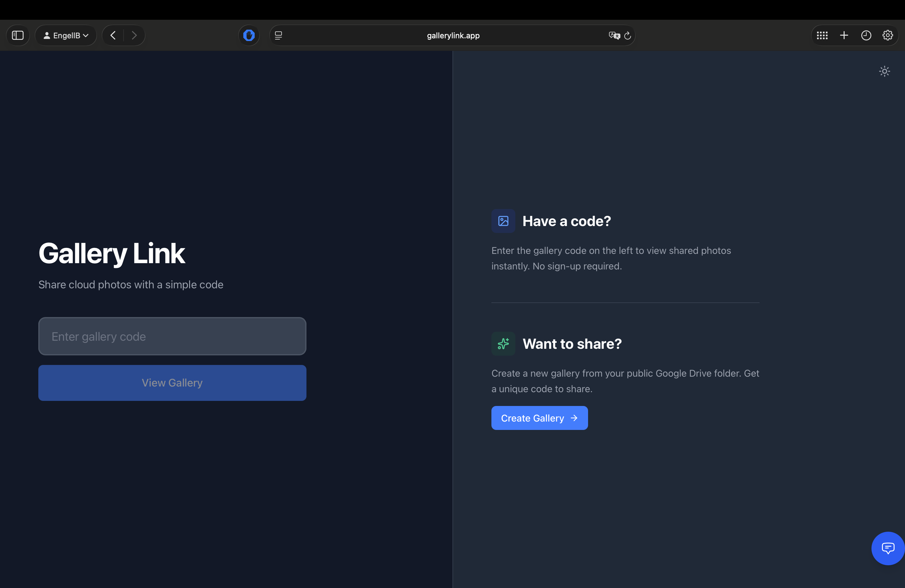Open browsing history clock icon
The width and height of the screenshot is (905, 588).
tap(866, 35)
